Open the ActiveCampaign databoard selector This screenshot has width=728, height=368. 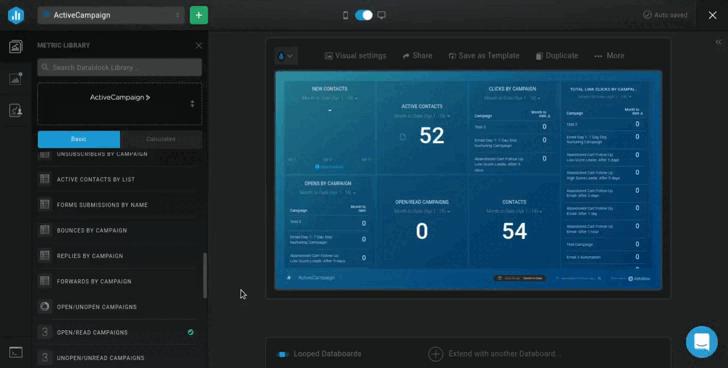pyautogui.click(x=111, y=15)
